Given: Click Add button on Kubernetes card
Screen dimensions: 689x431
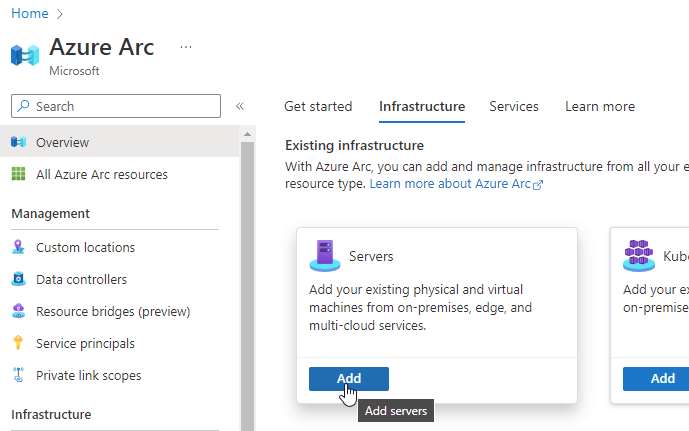Looking at the screenshot, I should pyautogui.click(x=656, y=379).
